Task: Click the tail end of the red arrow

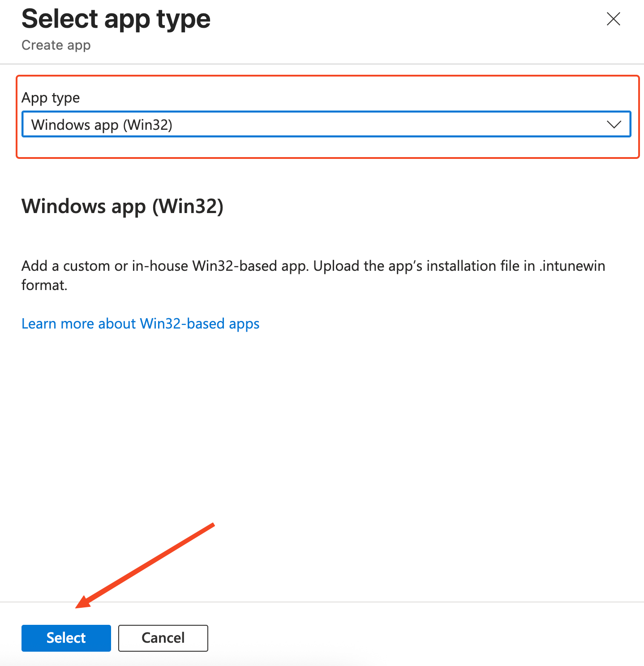Action: pos(212,525)
